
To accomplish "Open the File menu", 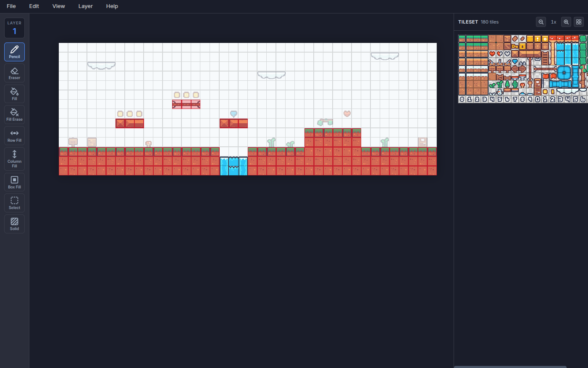I will 11,6.
